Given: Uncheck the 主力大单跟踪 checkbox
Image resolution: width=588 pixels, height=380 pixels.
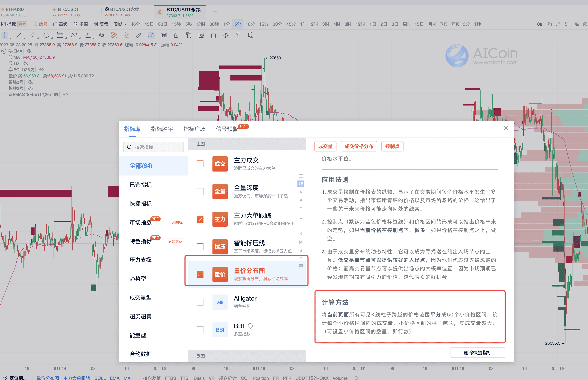Looking at the screenshot, I should coord(200,219).
